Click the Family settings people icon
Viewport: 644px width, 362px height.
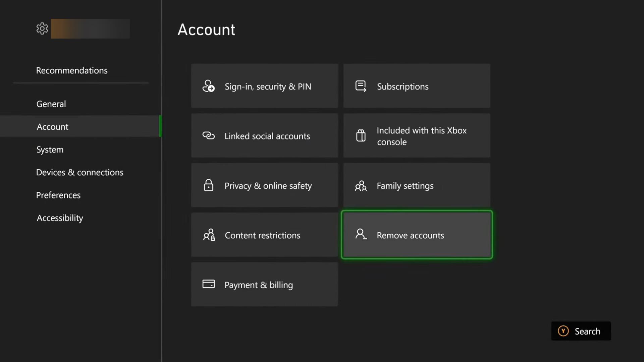pos(361,186)
